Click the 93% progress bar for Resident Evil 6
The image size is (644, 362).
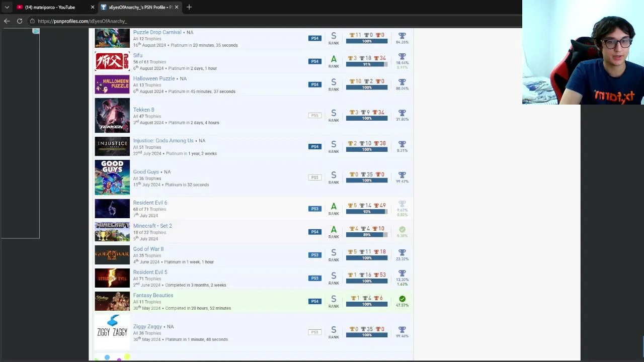tap(367, 212)
